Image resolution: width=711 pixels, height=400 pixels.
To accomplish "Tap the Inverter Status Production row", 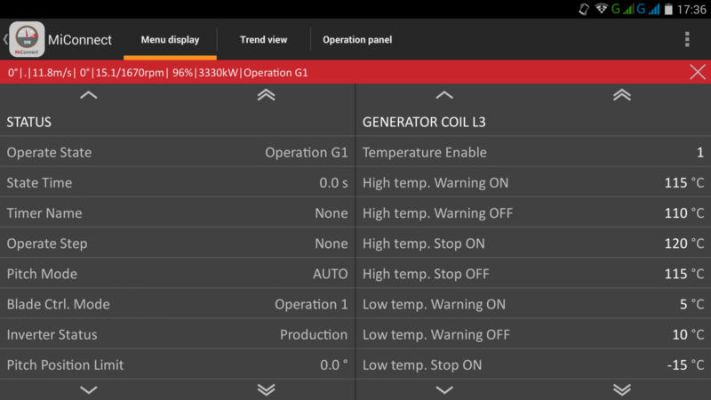I will 177,335.
